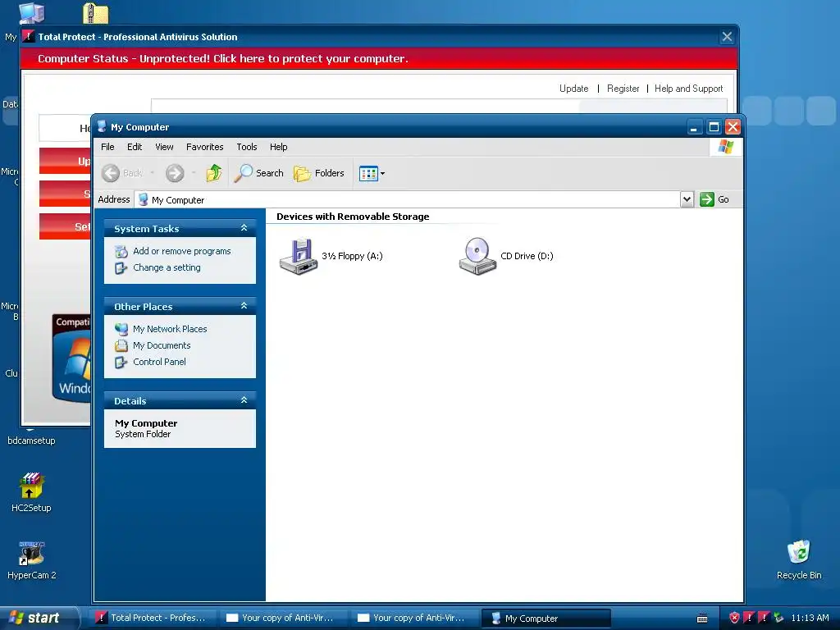
Task: Select the zip folder icon on desktop
Action: click(x=96, y=13)
